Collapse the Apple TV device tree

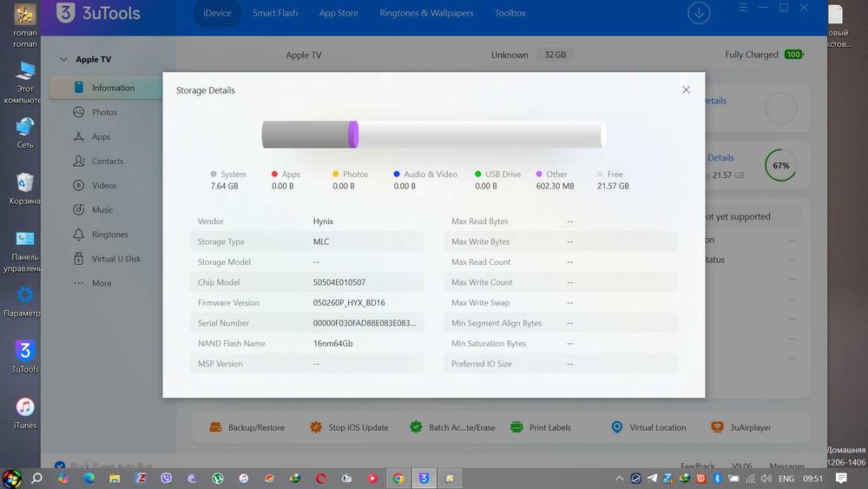[63, 59]
